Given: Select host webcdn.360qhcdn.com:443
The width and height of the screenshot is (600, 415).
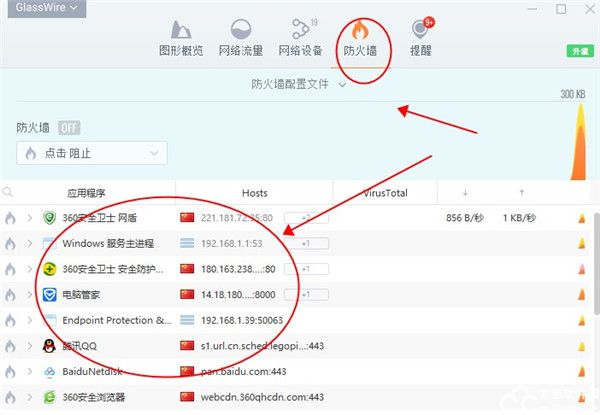Looking at the screenshot, I should (x=262, y=397).
